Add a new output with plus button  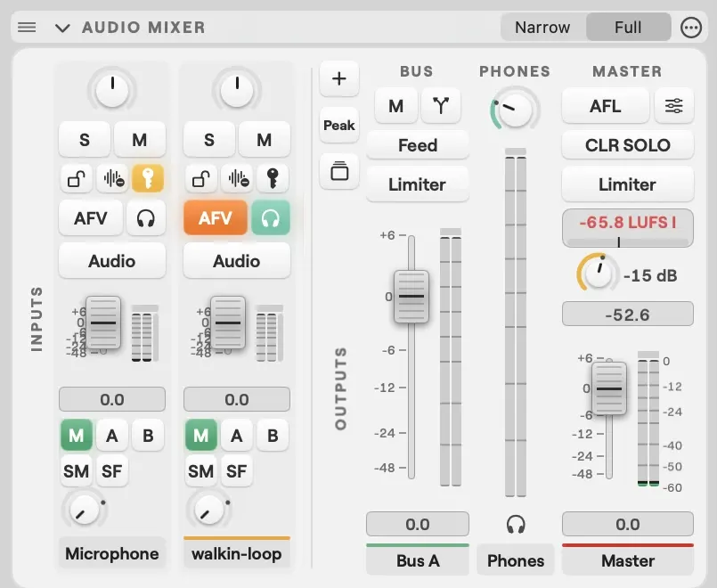coord(338,78)
